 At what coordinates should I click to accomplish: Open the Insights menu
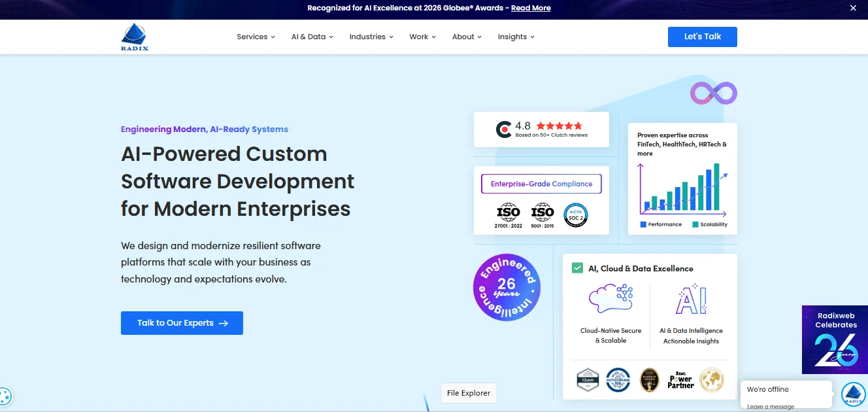pyautogui.click(x=516, y=37)
